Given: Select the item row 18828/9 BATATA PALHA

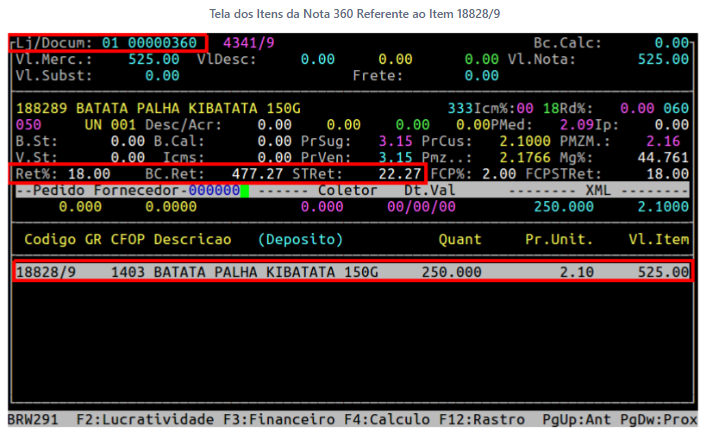Looking at the screenshot, I should click(x=352, y=272).
